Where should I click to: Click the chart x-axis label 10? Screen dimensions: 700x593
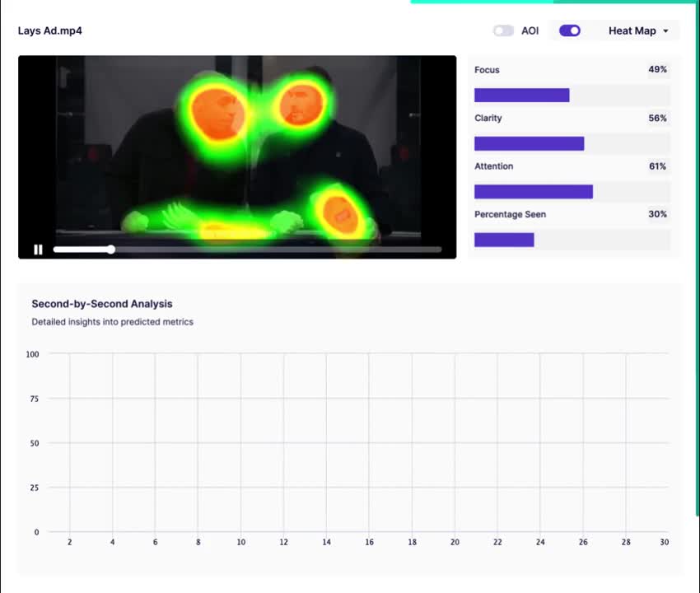241,542
